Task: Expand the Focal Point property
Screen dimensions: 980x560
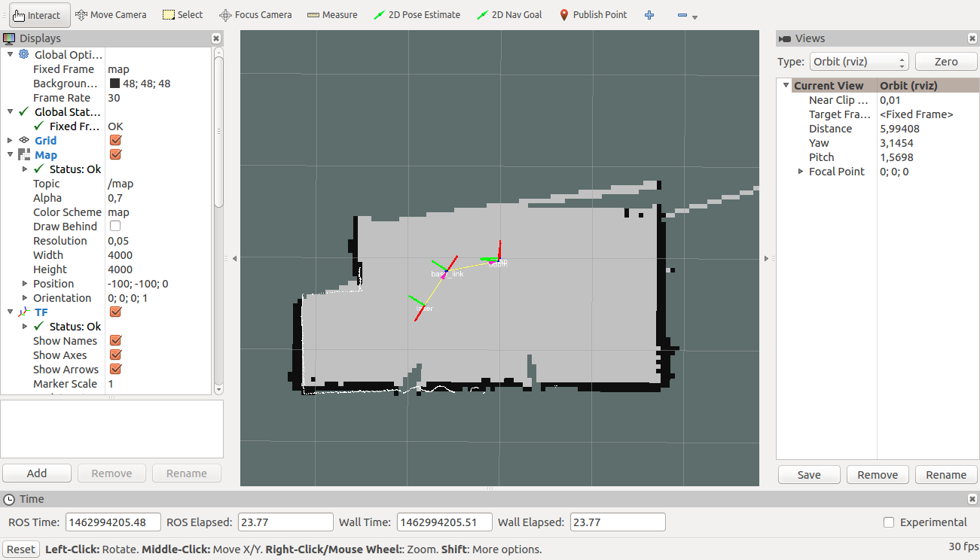Action: tap(801, 172)
